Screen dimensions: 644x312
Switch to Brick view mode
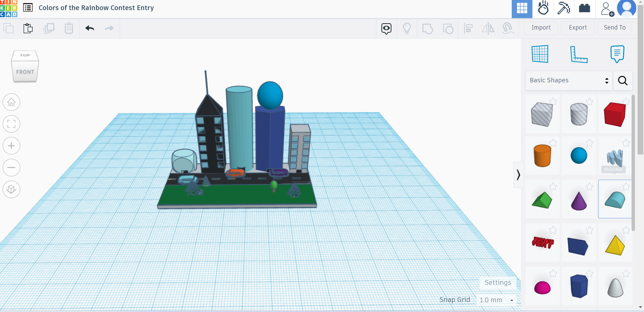pos(584,9)
